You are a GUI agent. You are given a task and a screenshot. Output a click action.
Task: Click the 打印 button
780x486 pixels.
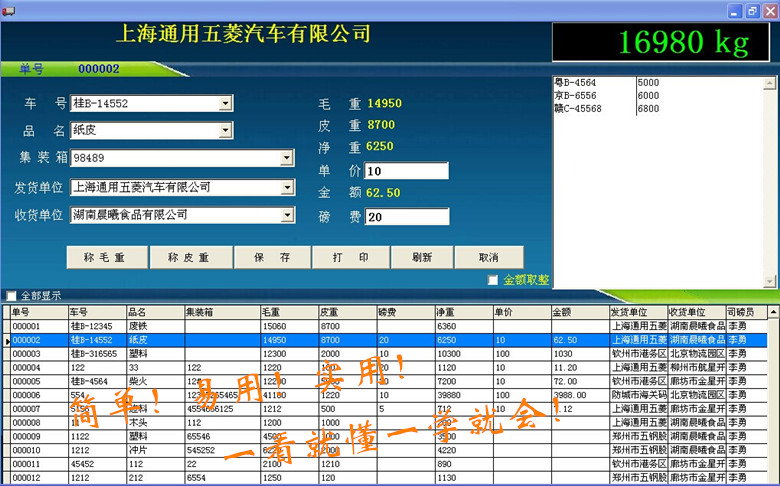(351, 257)
